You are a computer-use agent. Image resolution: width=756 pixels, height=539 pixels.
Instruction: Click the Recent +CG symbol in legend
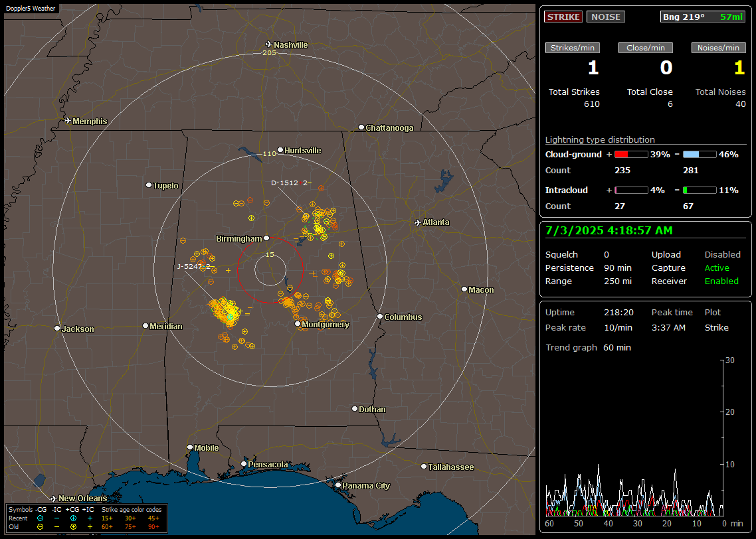tap(73, 518)
